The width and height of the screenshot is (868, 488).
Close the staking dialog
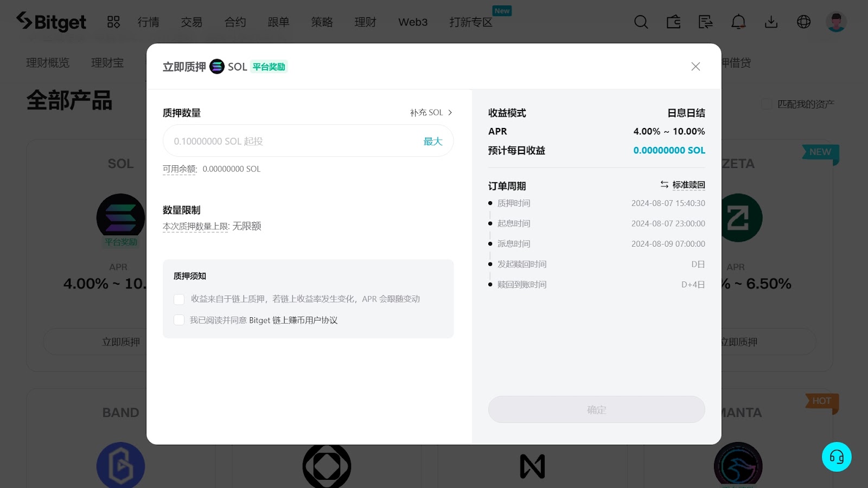coord(695,66)
